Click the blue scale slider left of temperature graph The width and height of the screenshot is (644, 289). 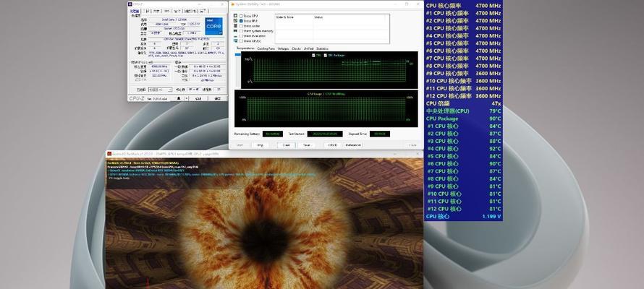[238, 54]
